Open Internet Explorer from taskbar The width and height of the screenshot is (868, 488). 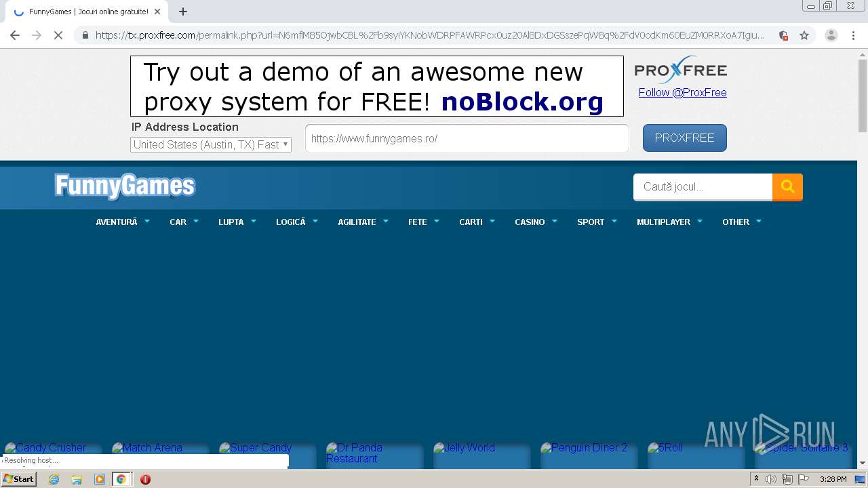click(54, 479)
